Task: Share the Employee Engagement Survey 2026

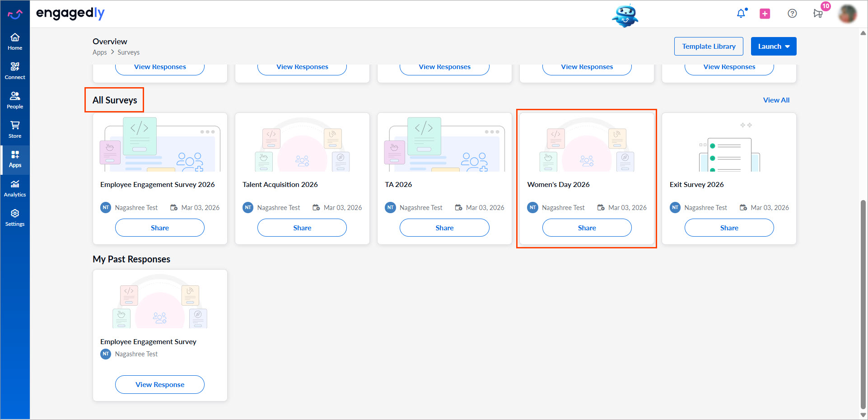Action: point(160,228)
